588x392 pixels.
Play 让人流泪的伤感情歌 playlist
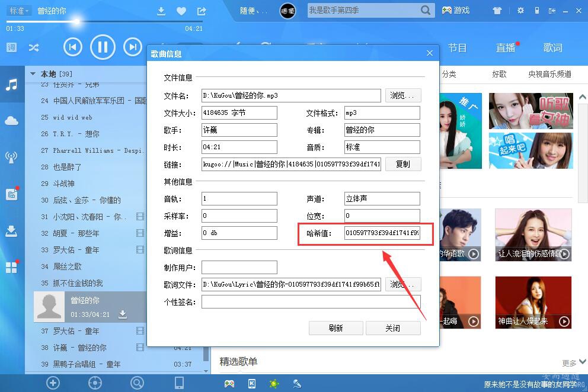(564, 254)
